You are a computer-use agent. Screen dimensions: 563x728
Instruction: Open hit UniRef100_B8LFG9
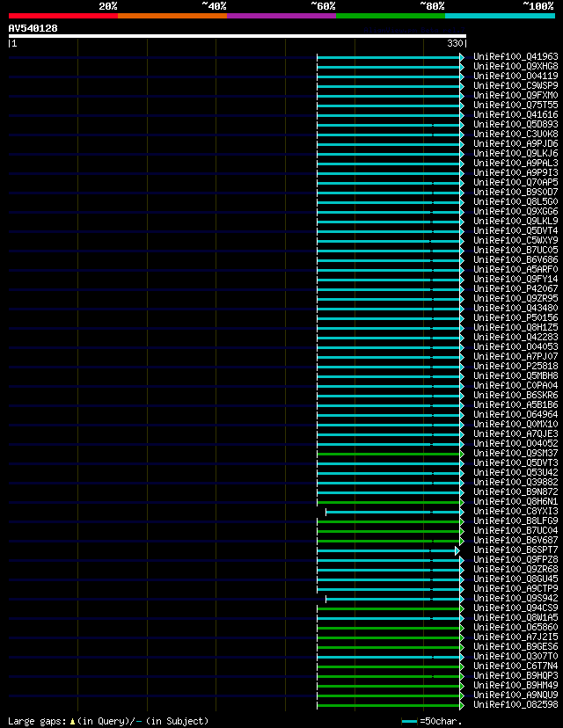coord(515,521)
